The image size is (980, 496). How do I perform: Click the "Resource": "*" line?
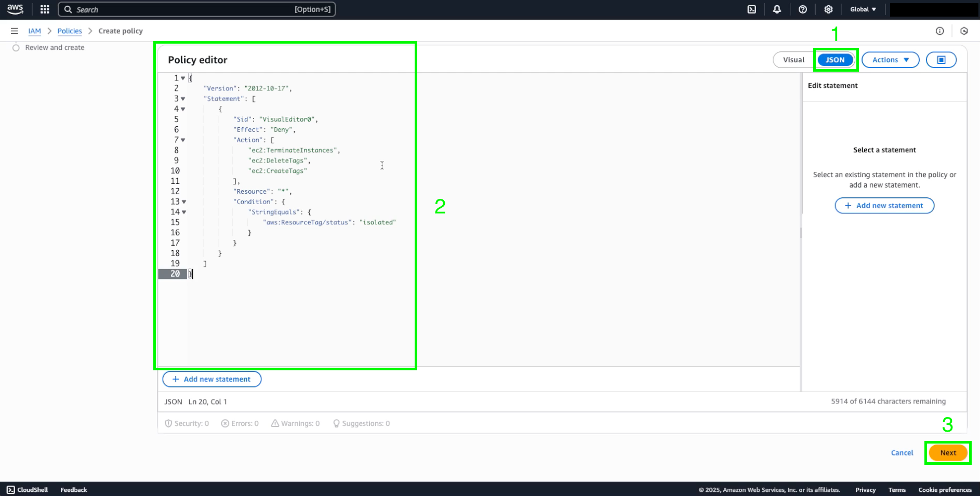262,192
